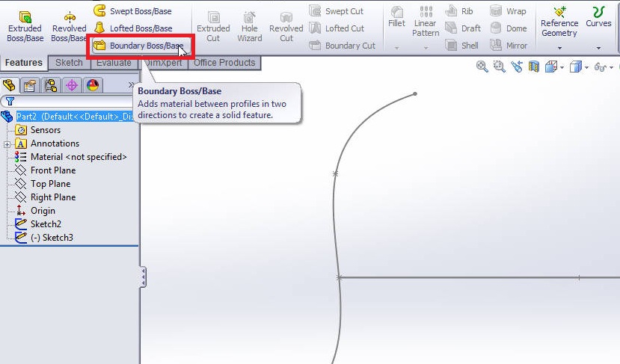Open Reference Geometry tools
This screenshot has height=364, width=620.
tap(559, 22)
